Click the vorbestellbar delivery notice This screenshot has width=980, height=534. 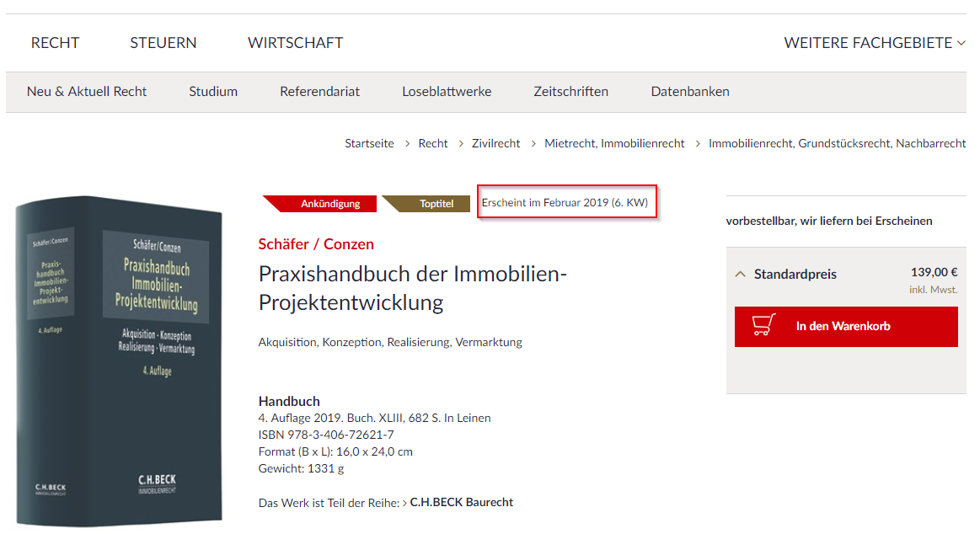pyautogui.click(x=829, y=221)
